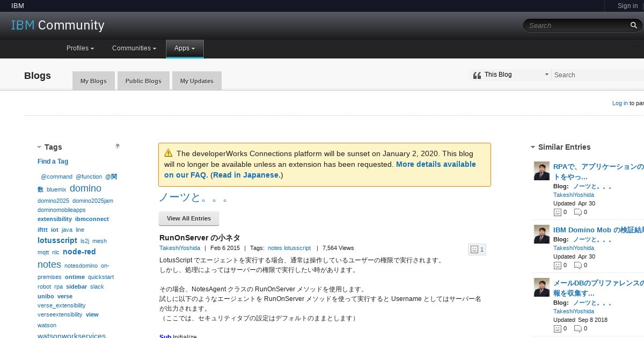644x338 pixels.
Task: Click comments icon under メールDB entry
Action: [x=577, y=328]
